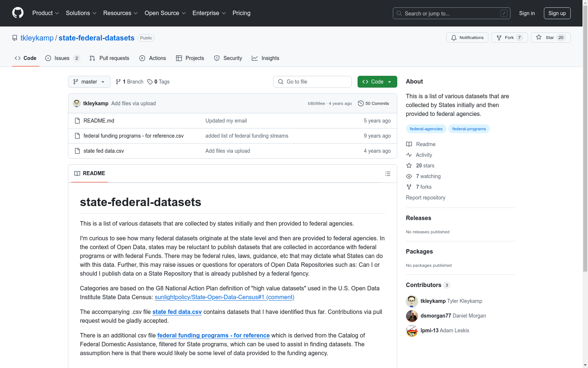Open the tkleykamp owner profile link
Screen dimensions: 588x368
[37, 38]
